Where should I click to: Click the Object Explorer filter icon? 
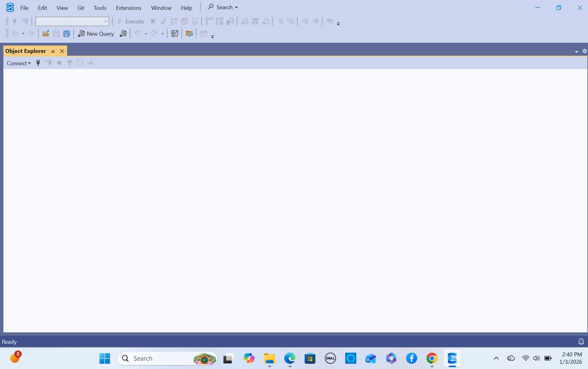pos(70,63)
